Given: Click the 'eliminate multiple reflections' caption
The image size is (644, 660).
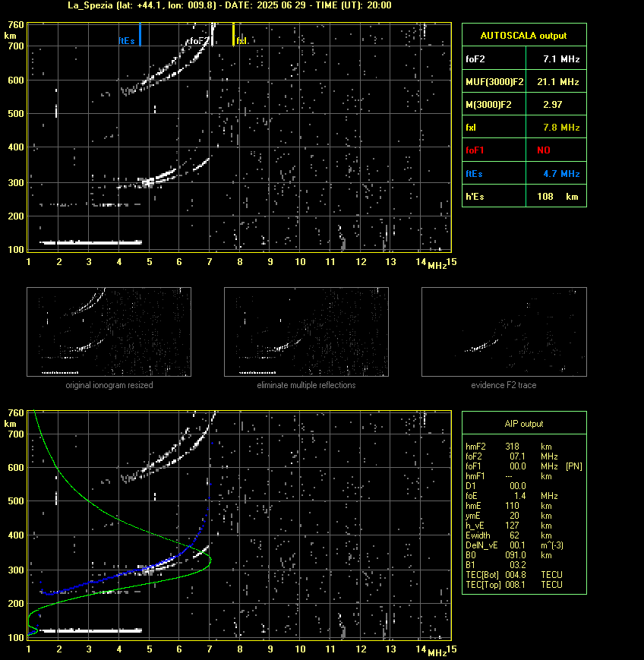Looking at the screenshot, I should click(306, 385).
